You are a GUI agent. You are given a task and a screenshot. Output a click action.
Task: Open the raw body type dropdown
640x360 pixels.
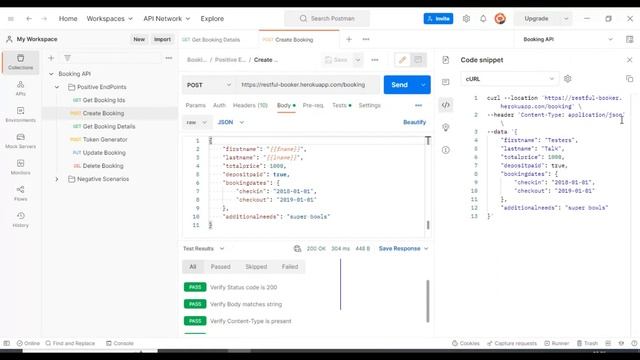point(196,122)
